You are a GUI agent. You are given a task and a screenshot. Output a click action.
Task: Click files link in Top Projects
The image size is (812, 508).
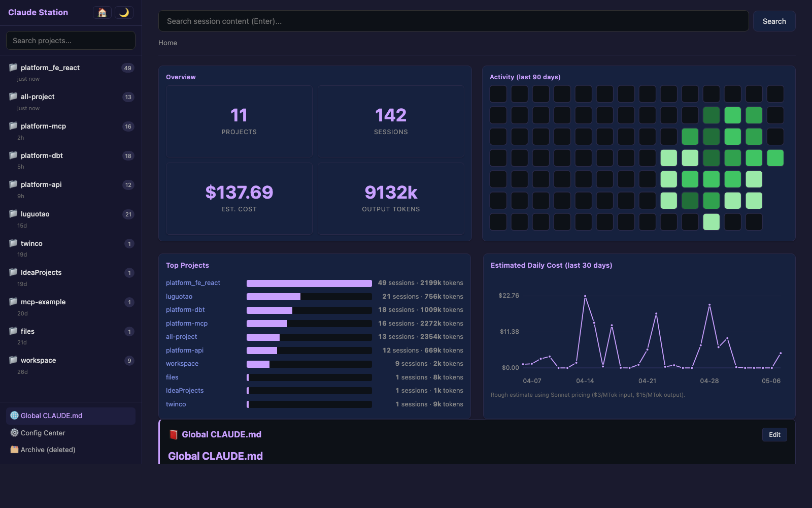172,377
